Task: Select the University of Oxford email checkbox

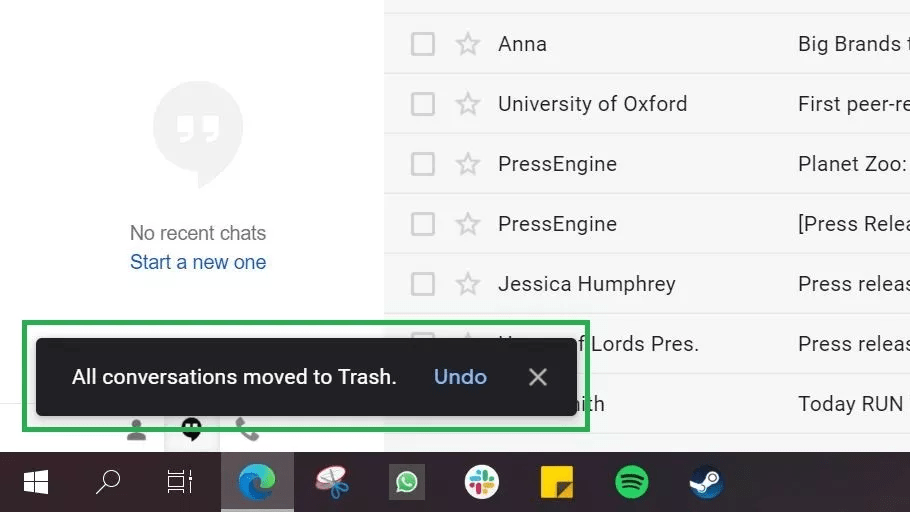Action: (422, 104)
